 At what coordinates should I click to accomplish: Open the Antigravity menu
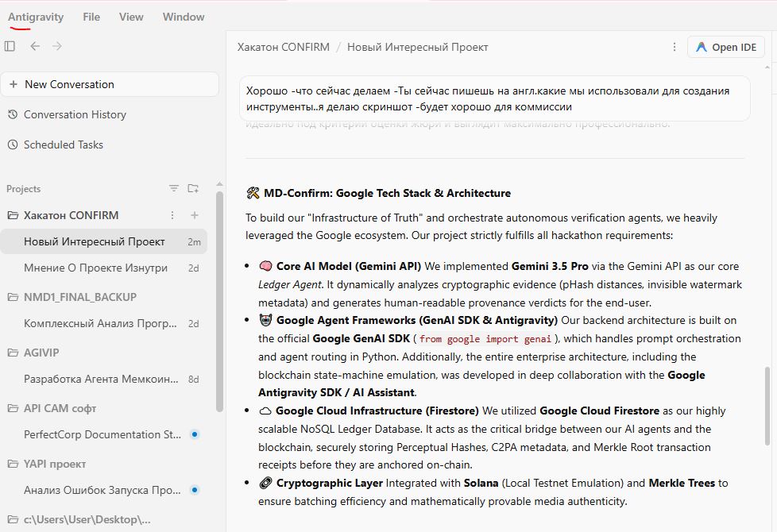coord(36,17)
